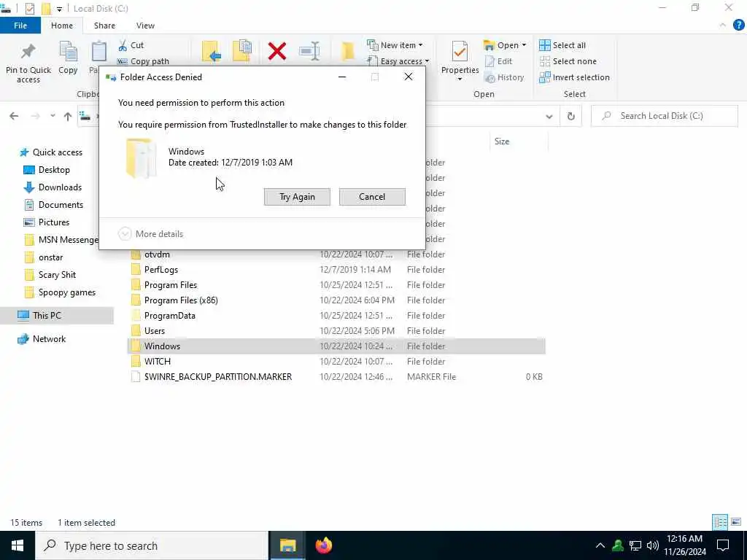The height and width of the screenshot is (560, 747).
Task: Select Pictures in navigation pane
Action: coord(46,222)
